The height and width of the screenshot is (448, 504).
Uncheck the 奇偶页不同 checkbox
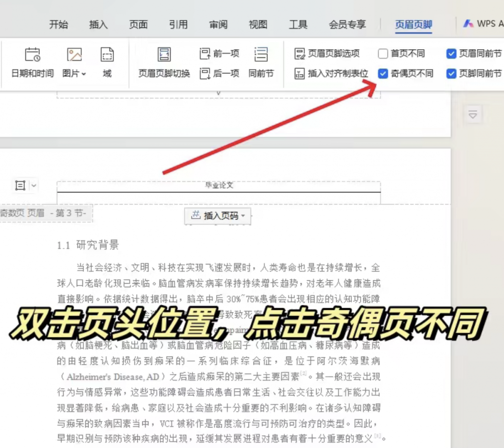pyautogui.click(x=383, y=74)
